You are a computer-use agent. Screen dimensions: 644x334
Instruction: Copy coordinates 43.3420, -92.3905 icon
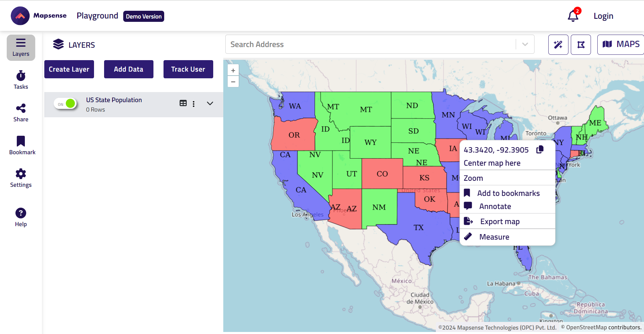[540, 150]
